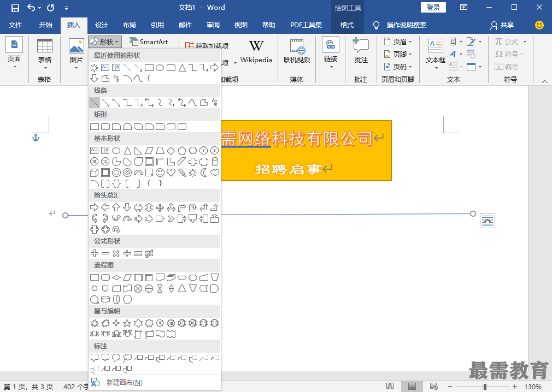Insert the moon shape from basic shapes
Screen dimensions: 552x392
pyautogui.click(x=203, y=173)
